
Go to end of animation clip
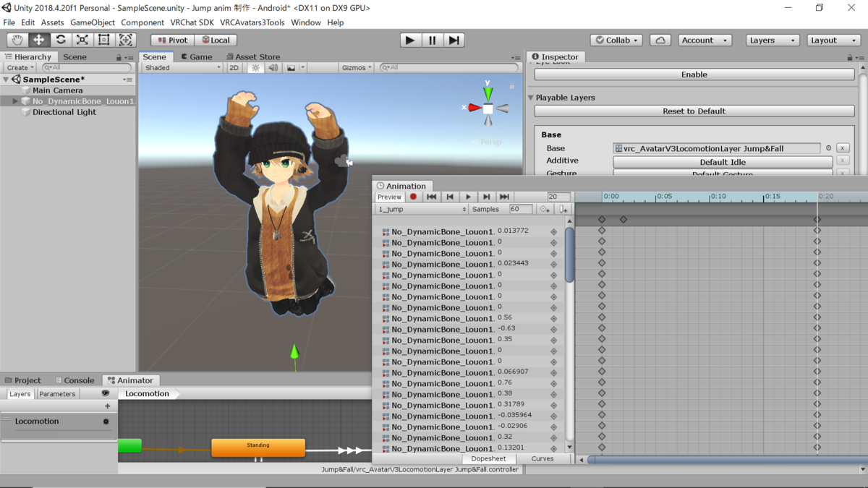click(x=505, y=197)
